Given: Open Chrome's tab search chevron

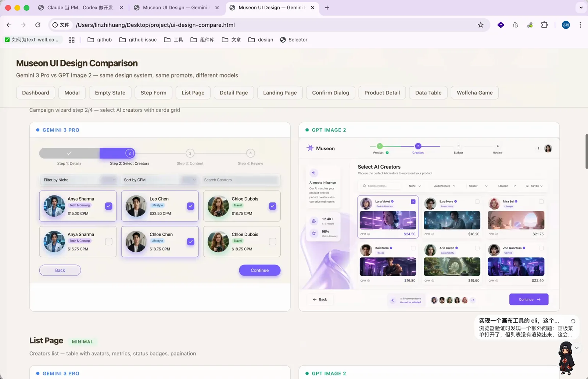Looking at the screenshot, I should [581, 7].
